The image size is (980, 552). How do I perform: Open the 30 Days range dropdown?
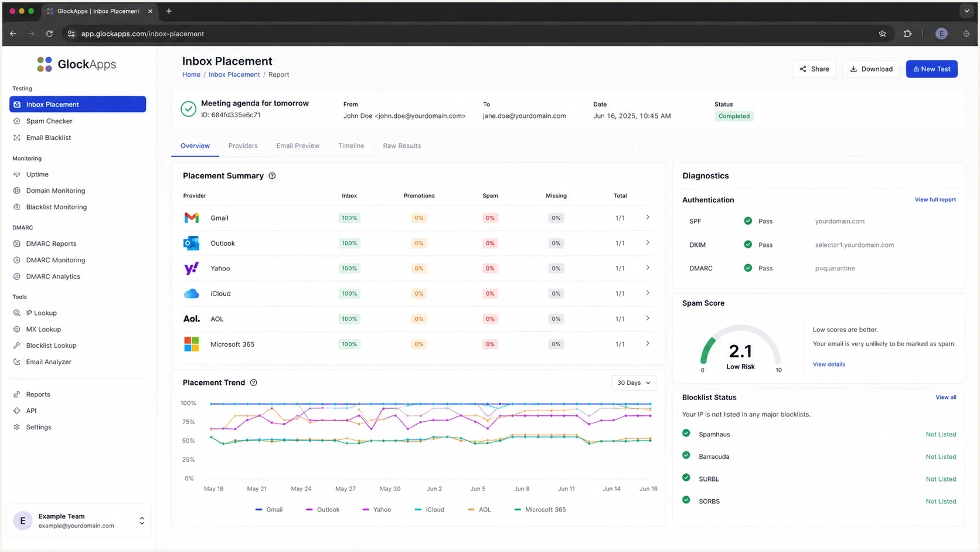click(634, 382)
